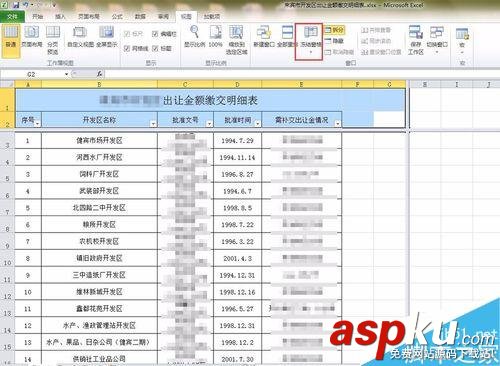Toggle the Split (拆分) window button
The height and width of the screenshot is (366, 500).
(335, 30)
